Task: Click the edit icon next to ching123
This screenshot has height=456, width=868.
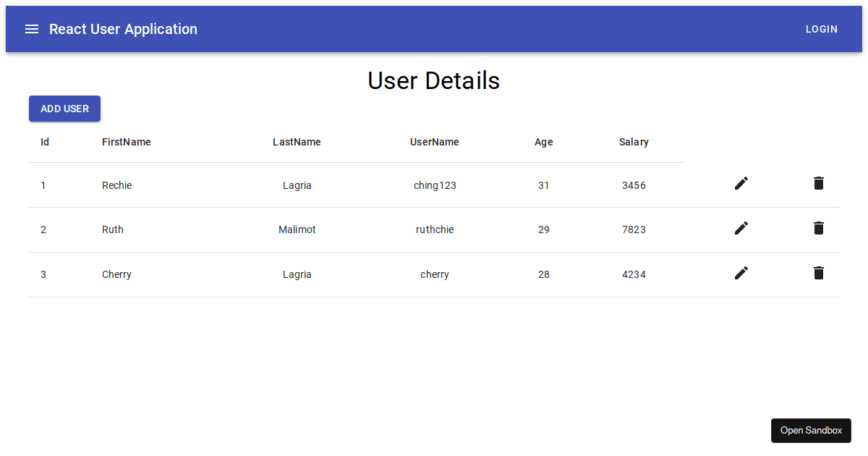Action: 741,183
